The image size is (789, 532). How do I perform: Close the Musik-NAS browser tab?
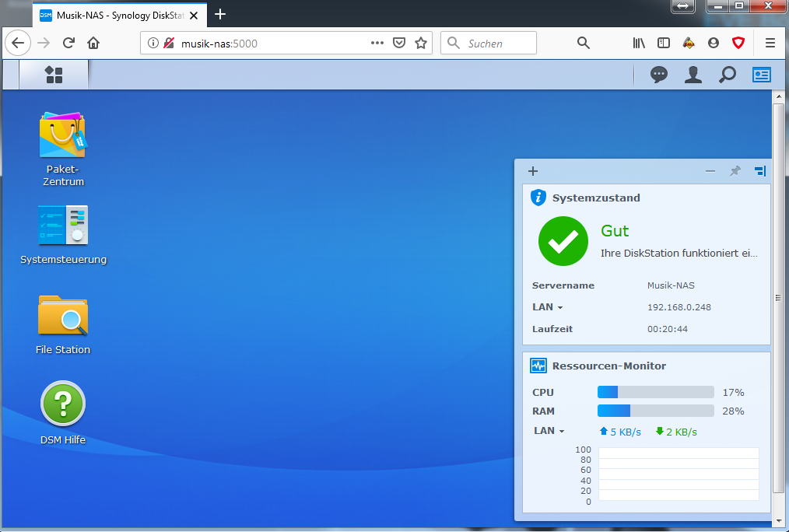[x=194, y=16]
